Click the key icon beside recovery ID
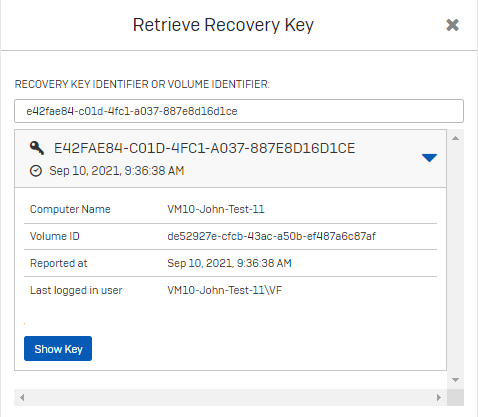The width and height of the screenshot is (478, 417). click(37, 148)
